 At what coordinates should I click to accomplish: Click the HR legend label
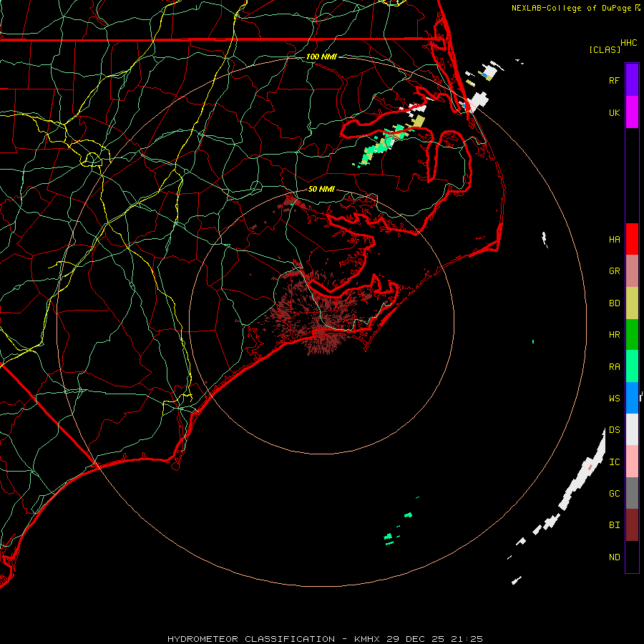[614, 335]
